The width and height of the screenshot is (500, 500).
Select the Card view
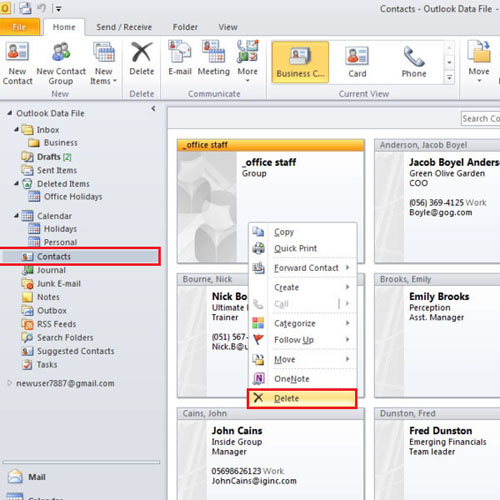click(x=357, y=62)
